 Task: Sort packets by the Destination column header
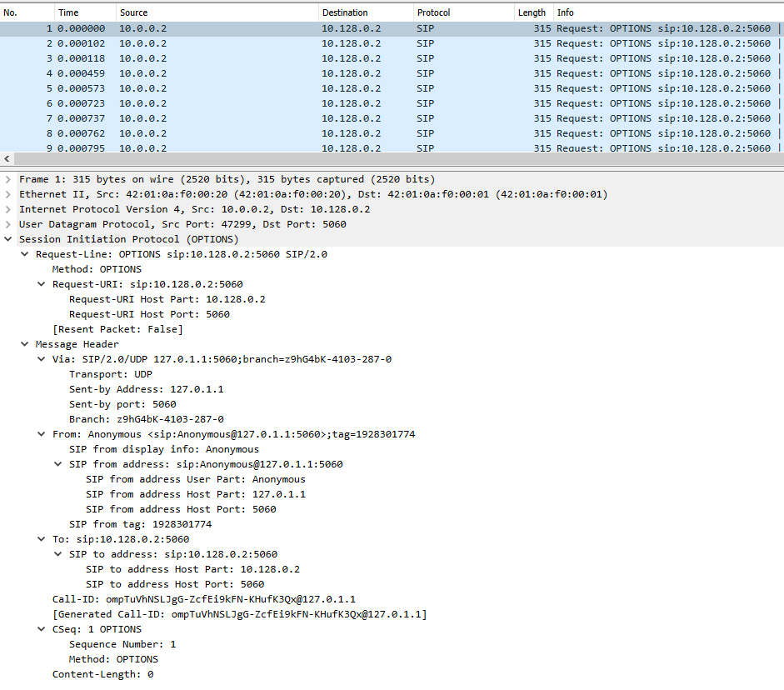pyautogui.click(x=366, y=12)
